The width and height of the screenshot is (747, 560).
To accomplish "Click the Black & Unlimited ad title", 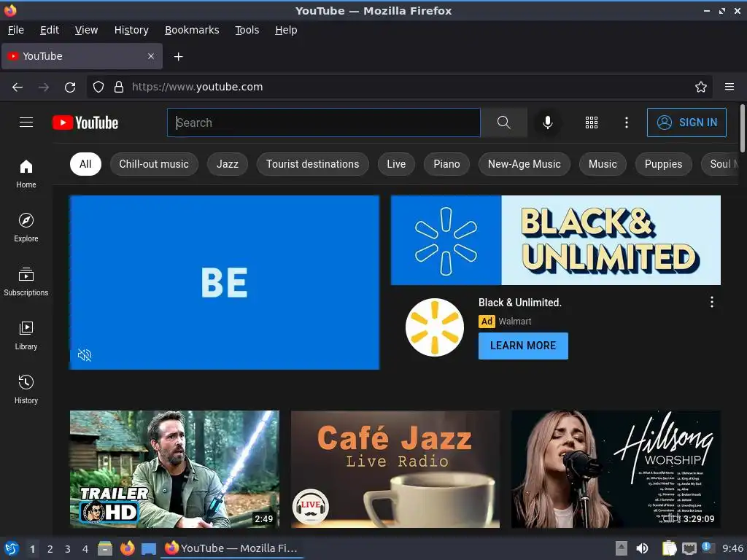I will coord(519,303).
